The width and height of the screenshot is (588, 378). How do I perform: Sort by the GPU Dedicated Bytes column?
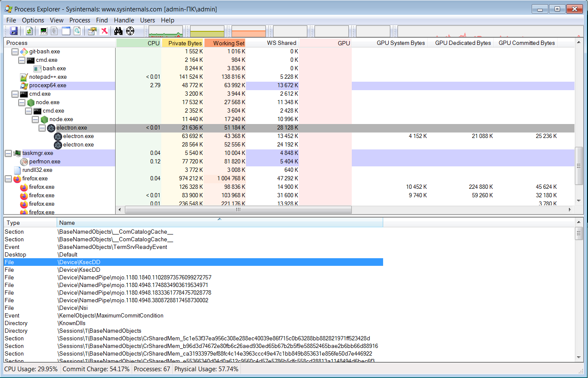[461, 43]
